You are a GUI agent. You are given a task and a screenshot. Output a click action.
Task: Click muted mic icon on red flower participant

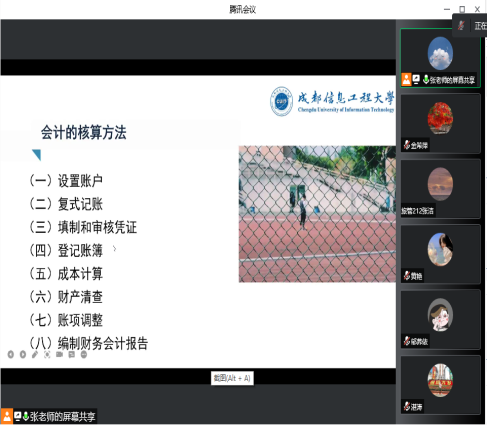click(406, 145)
